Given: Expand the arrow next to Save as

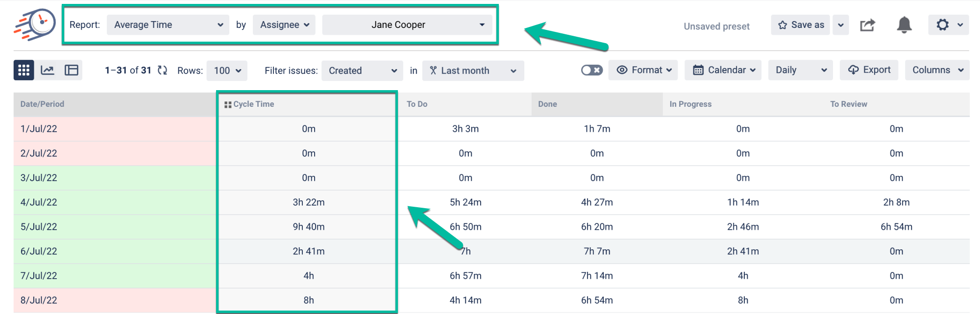Looking at the screenshot, I should coord(841,24).
